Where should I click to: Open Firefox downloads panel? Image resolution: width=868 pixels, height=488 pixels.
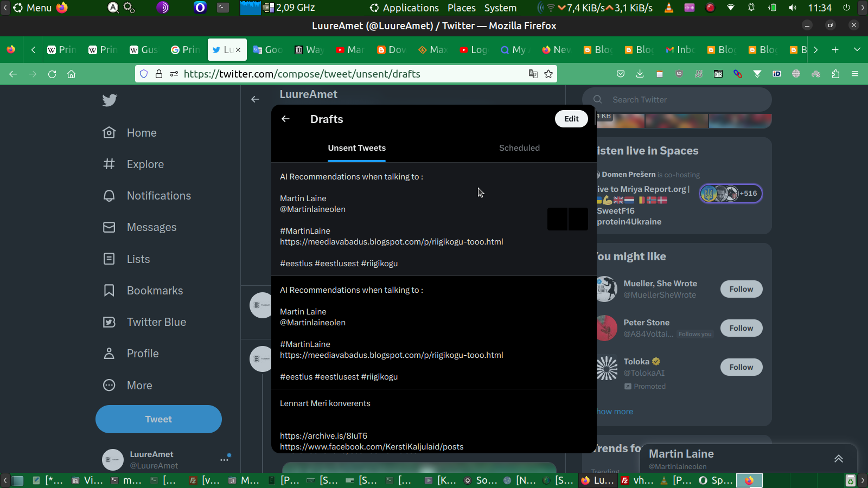click(640, 74)
